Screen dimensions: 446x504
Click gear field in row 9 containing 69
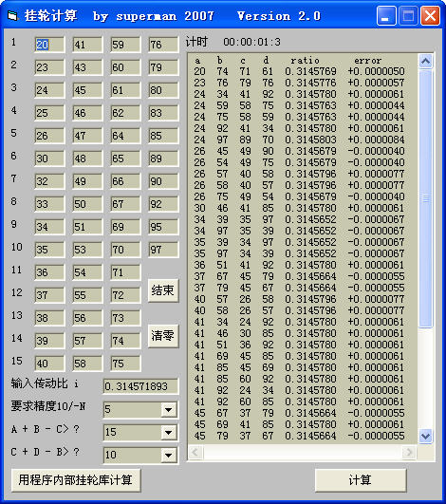125,227
